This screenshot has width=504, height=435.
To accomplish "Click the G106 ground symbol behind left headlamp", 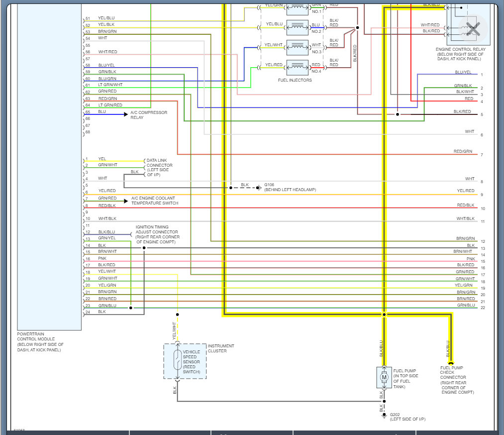I will 259,188.
